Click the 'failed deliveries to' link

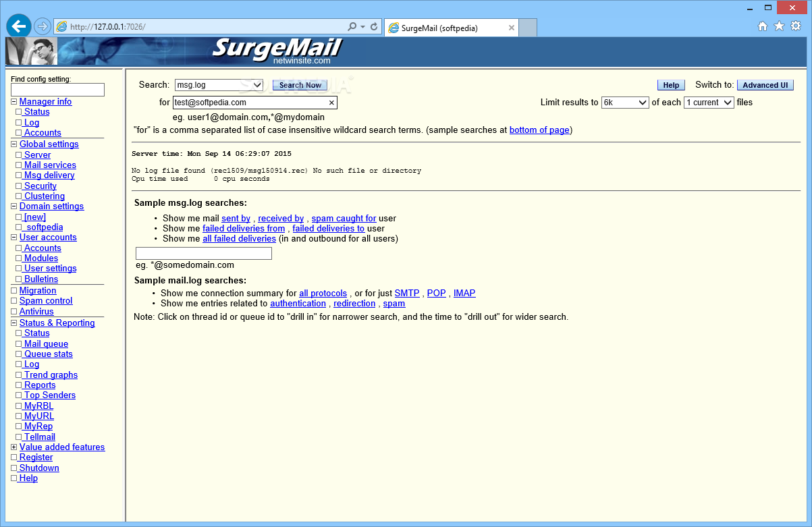[329, 229]
